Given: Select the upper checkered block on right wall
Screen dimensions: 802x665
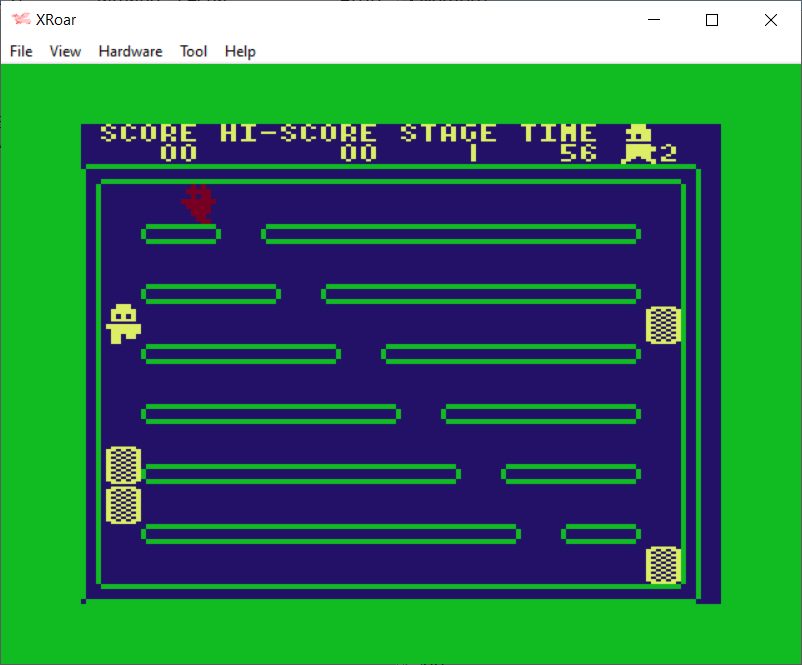Looking at the screenshot, I should pos(663,325).
